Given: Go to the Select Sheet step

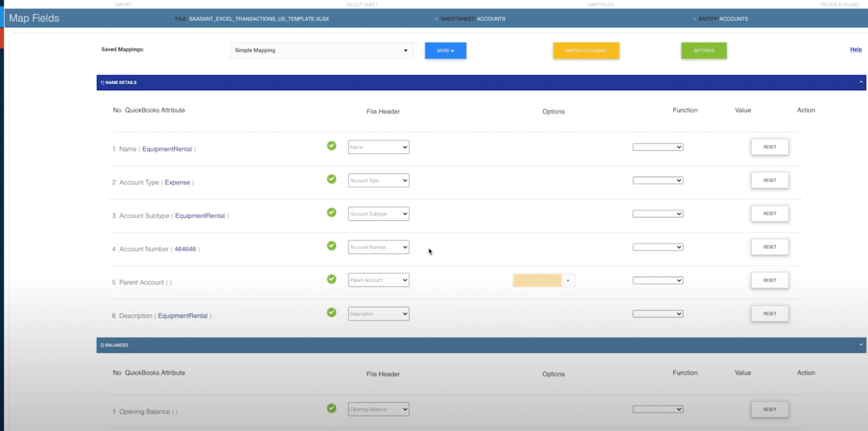Looking at the screenshot, I should point(362,5).
